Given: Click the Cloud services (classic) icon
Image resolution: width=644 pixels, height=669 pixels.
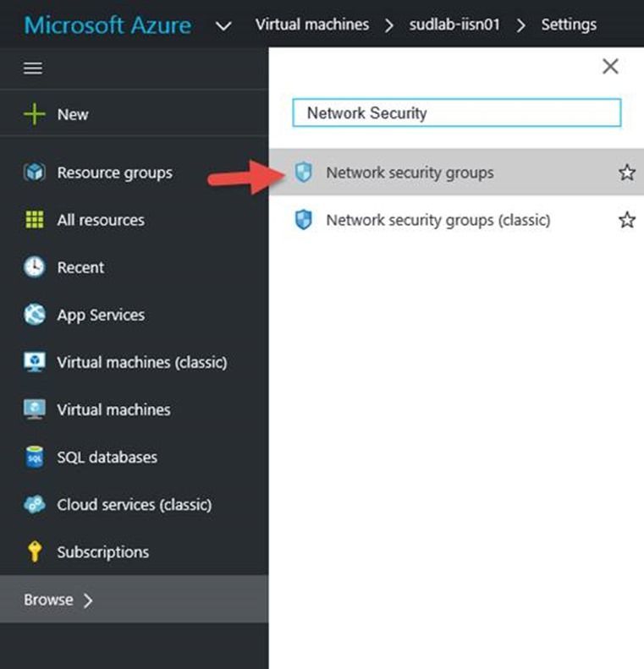Looking at the screenshot, I should point(34,505).
